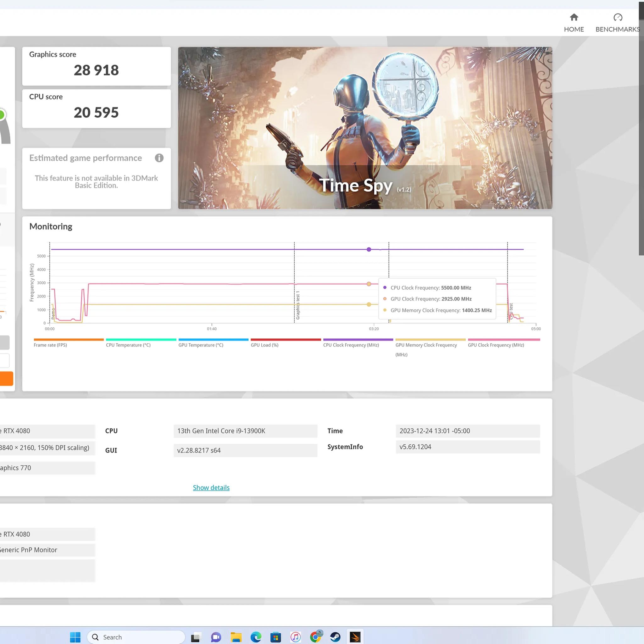644x644 pixels.
Task: Click the Graphics score value 28 918
Action: click(x=96, y=70)
